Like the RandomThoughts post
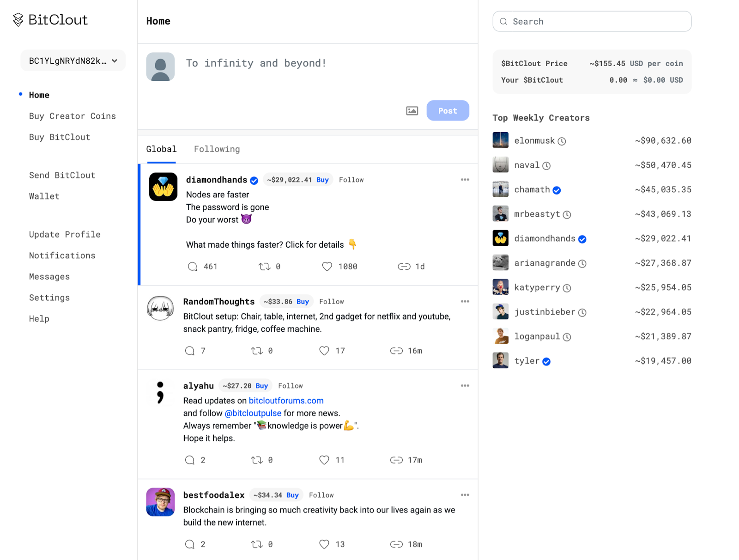The width and height of the screenshot is (739, 560). point(324,351)
